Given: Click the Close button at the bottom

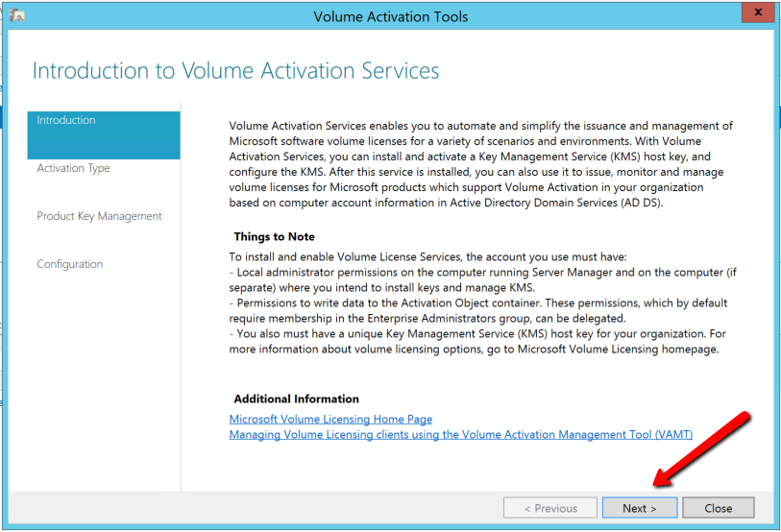Looking at the screenshot, I should (718, 508).
